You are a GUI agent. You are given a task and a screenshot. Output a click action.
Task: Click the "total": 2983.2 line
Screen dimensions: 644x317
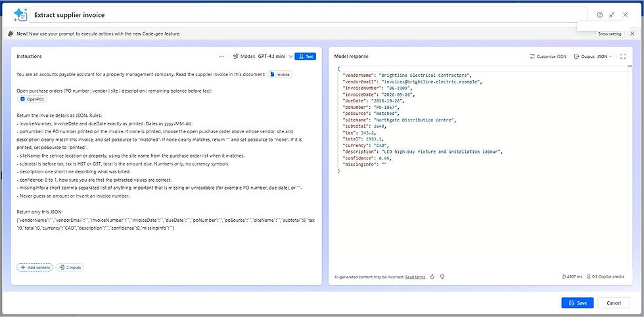point(363,139)
